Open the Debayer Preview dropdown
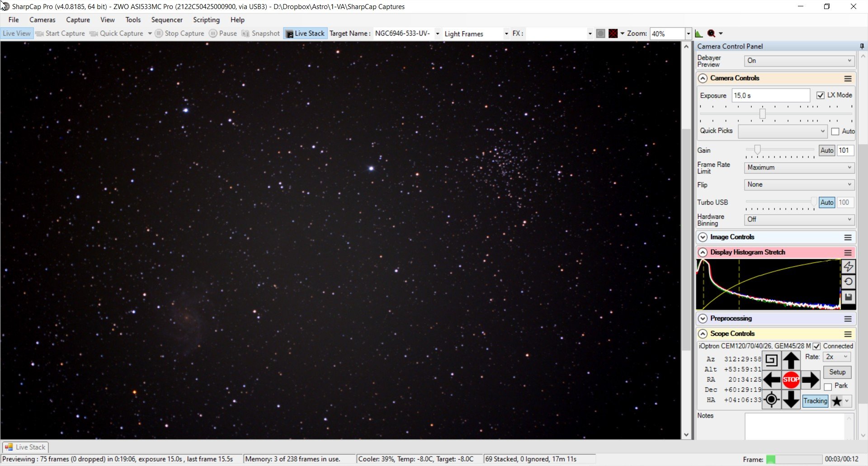Viewport: 868px width, 466px height. 799,61
